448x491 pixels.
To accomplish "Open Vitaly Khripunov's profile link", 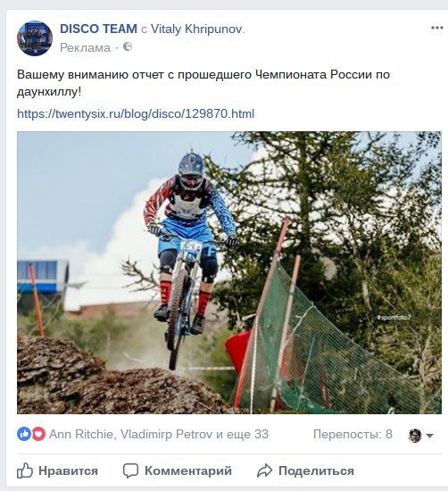I will [196, 29].
